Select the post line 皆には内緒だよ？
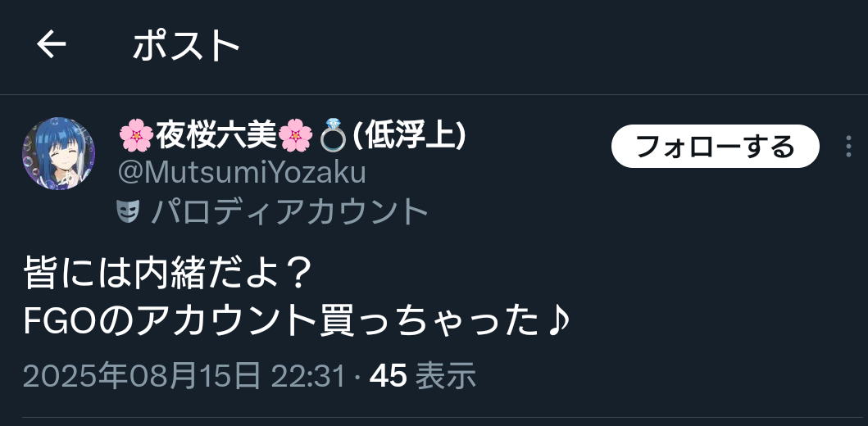 (x=170, y=274)
